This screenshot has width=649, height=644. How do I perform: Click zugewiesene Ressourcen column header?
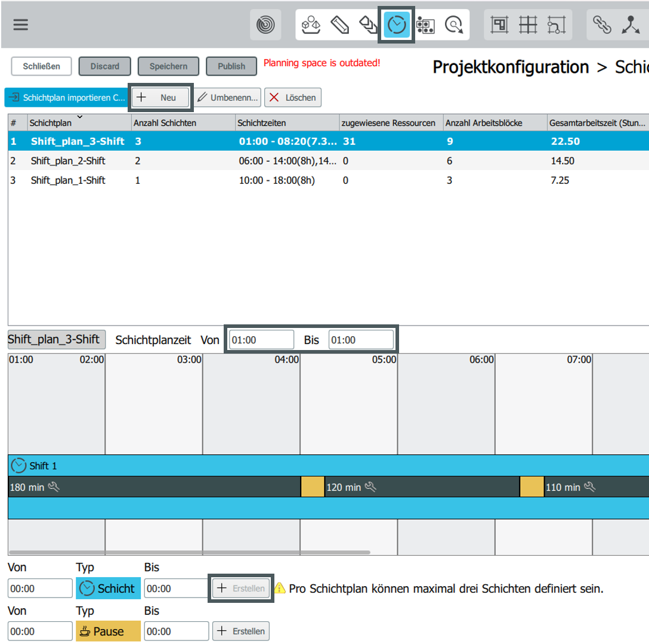(391, 123)
